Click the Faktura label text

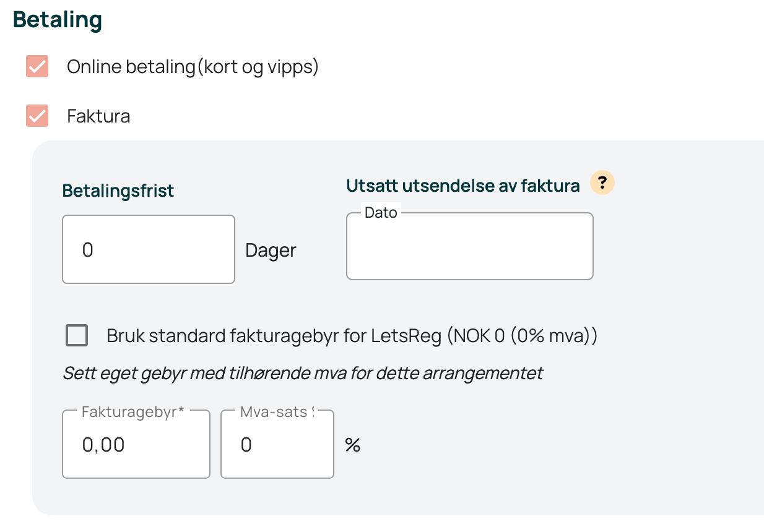[x=98, y=116]
